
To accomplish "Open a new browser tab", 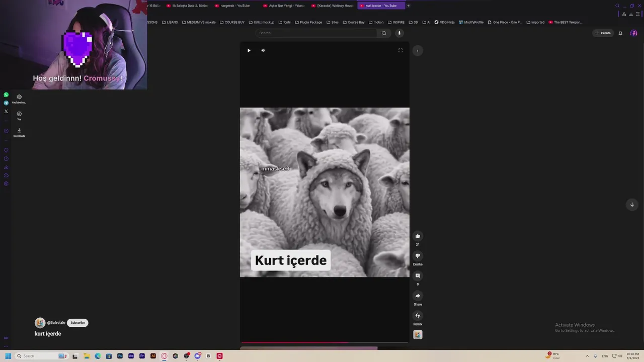I will pos(408,6).
